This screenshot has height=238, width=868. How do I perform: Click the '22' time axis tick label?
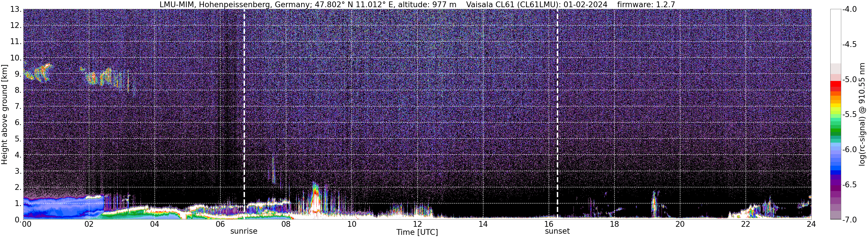point(746,224)
